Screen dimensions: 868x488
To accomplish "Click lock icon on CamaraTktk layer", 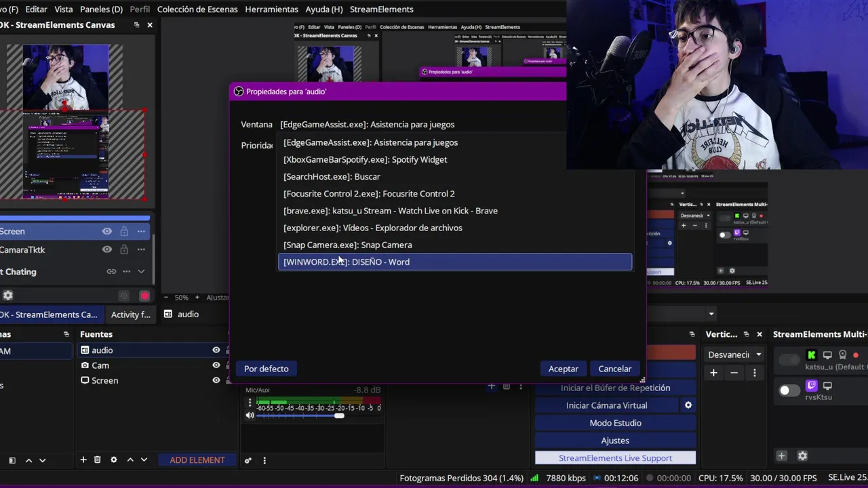I will pos(124,249).
